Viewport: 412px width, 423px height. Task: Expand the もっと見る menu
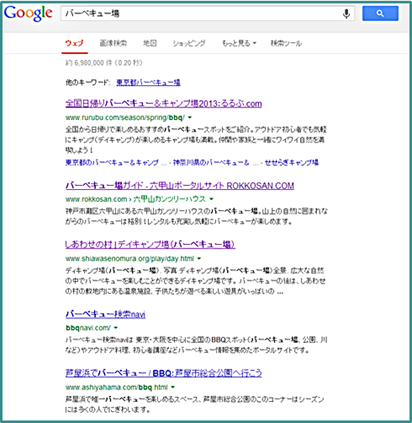(x=239, y=43)
